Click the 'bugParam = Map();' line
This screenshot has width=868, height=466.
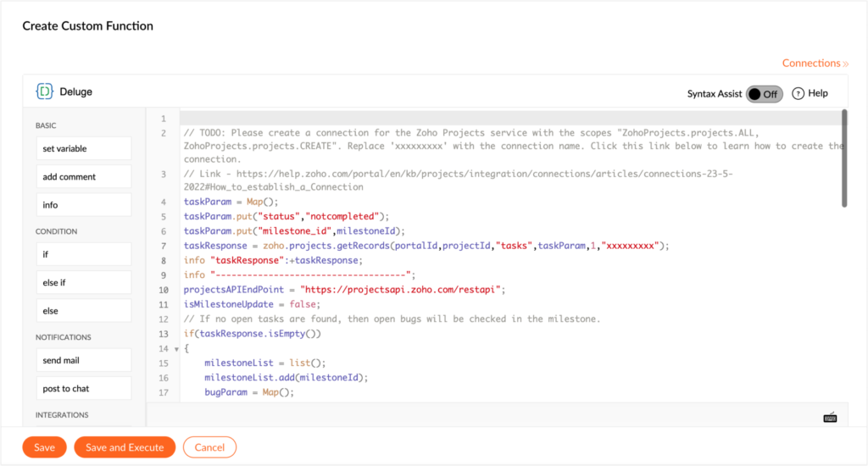(x=249, y=392)
